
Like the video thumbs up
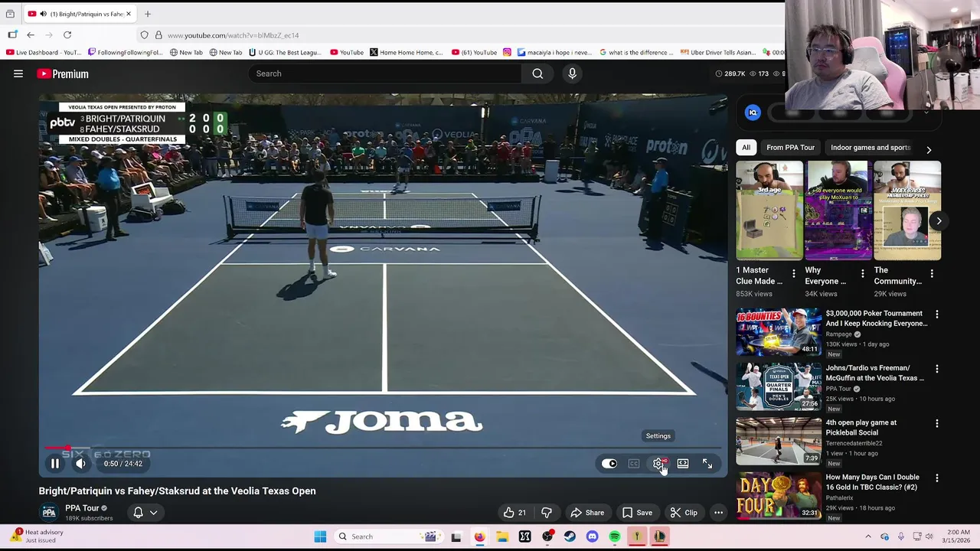click(x=515, y=513)
